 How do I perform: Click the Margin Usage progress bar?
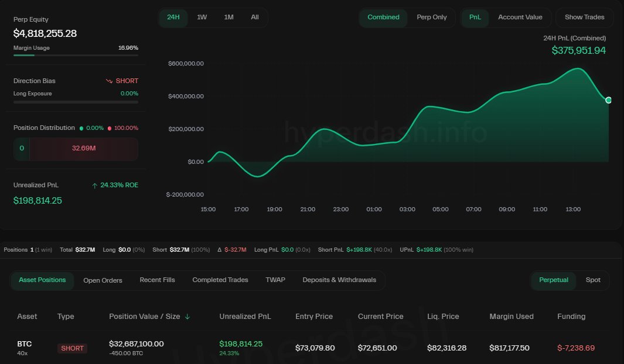[x=76, y=56]
